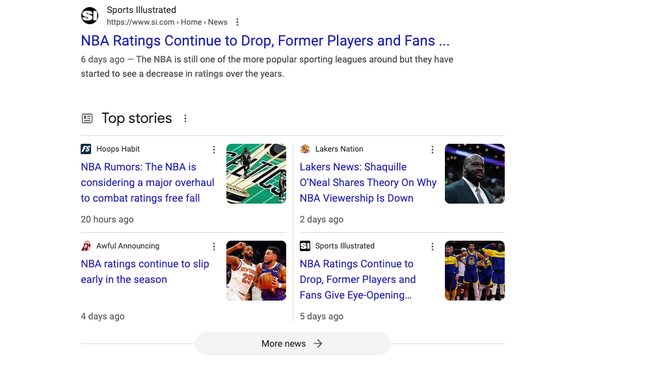
Task: Open Sports Illustrated top story options menu
Action: (432, 247)
